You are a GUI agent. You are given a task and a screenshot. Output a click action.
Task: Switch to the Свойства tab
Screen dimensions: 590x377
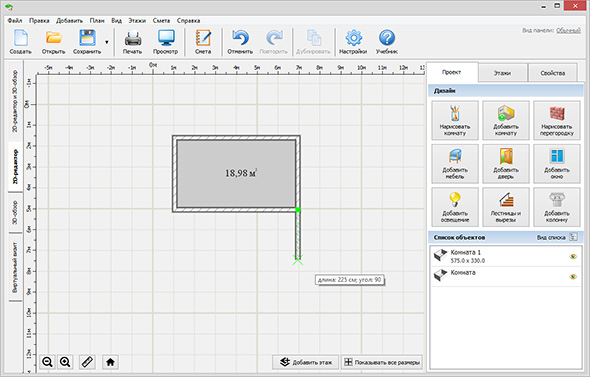click(x=553, y=73)
